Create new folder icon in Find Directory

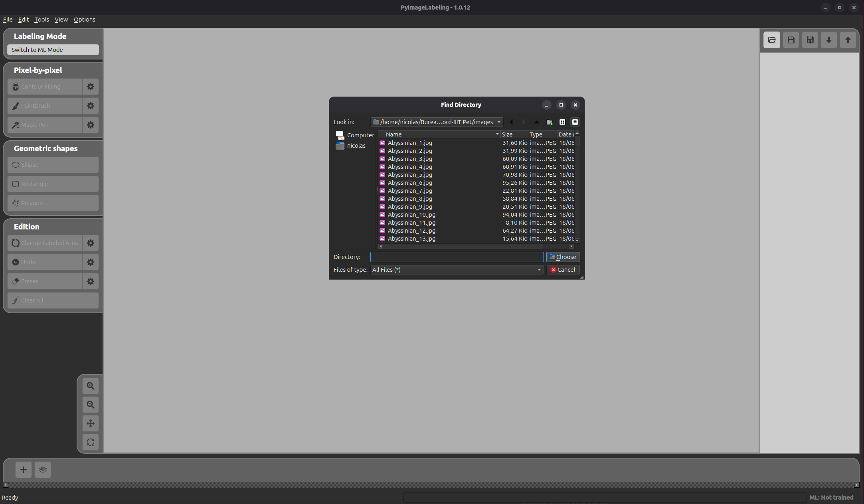point(550,122)
